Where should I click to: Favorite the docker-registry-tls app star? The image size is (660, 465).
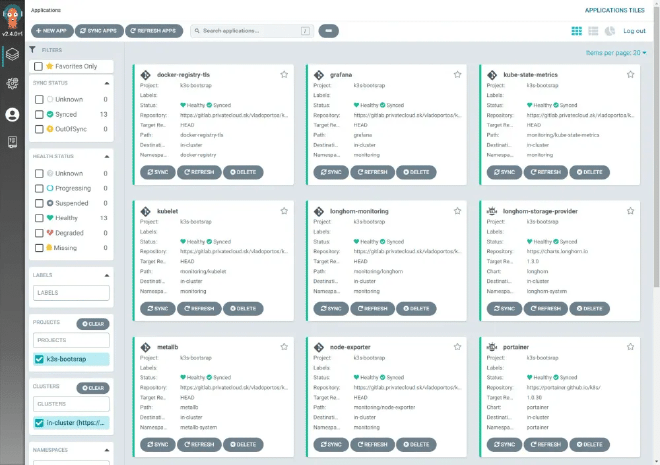284,74
